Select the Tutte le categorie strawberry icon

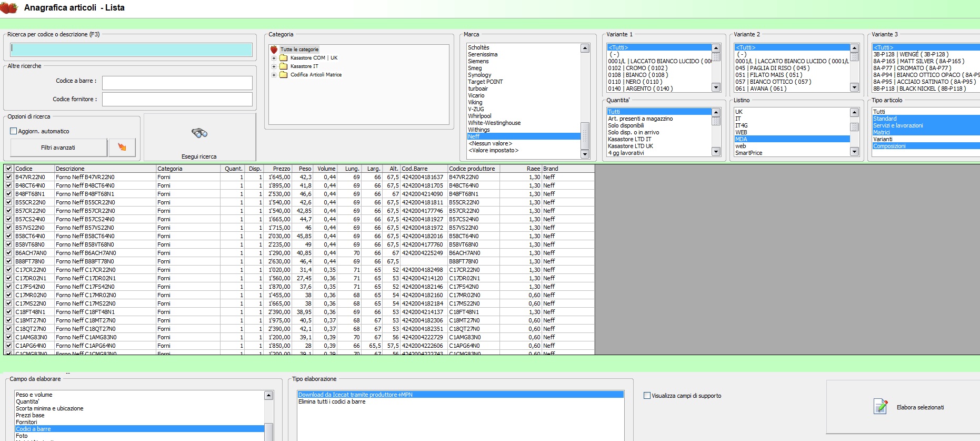click(274, 50)
